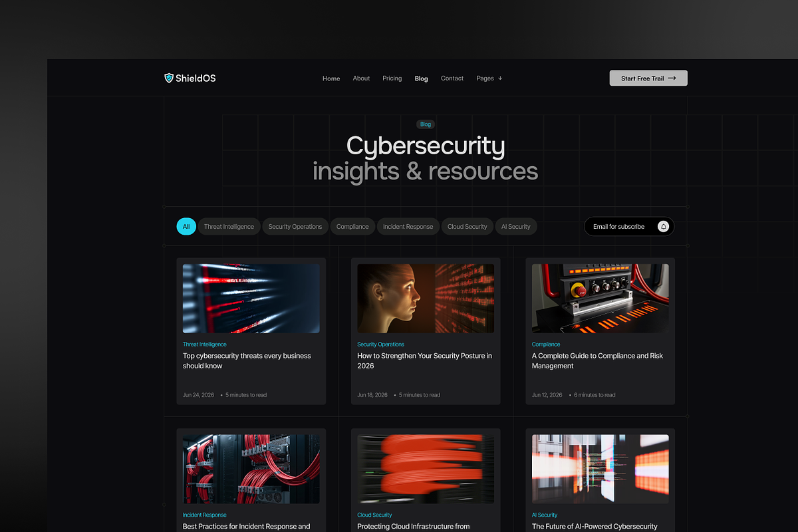Go to the About page
This screenshot has height=532, width=798.
point(361,78)
